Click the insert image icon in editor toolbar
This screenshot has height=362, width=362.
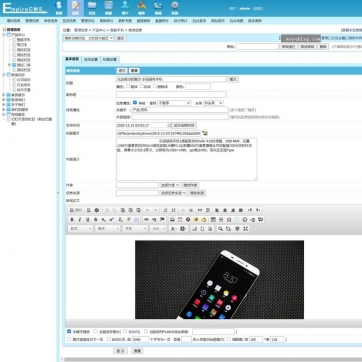[x=172, y=220]
